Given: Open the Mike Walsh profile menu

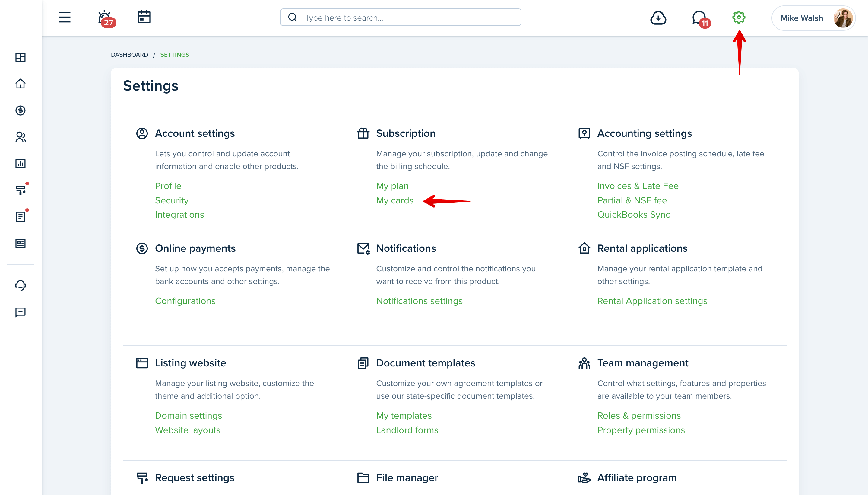Looking at the screenshot, I should [813, 18].
